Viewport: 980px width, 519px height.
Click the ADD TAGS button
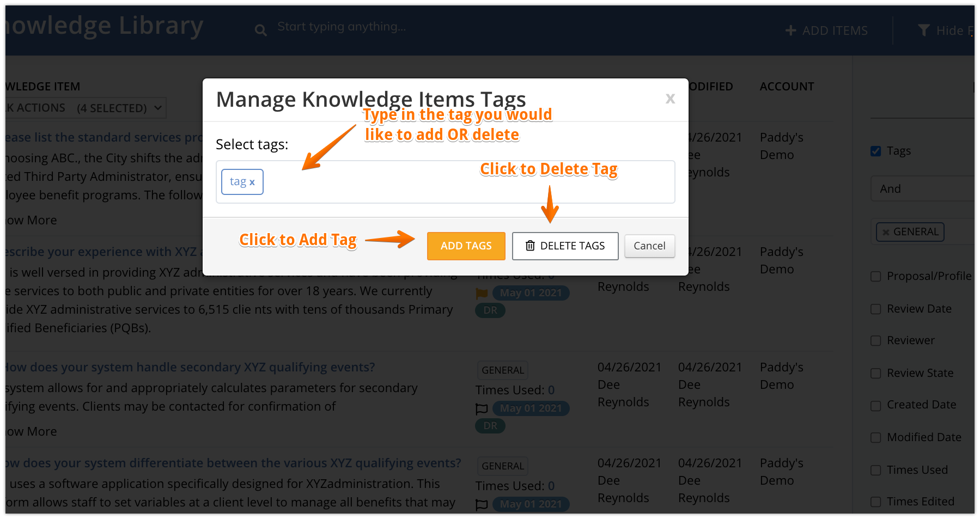466,246
